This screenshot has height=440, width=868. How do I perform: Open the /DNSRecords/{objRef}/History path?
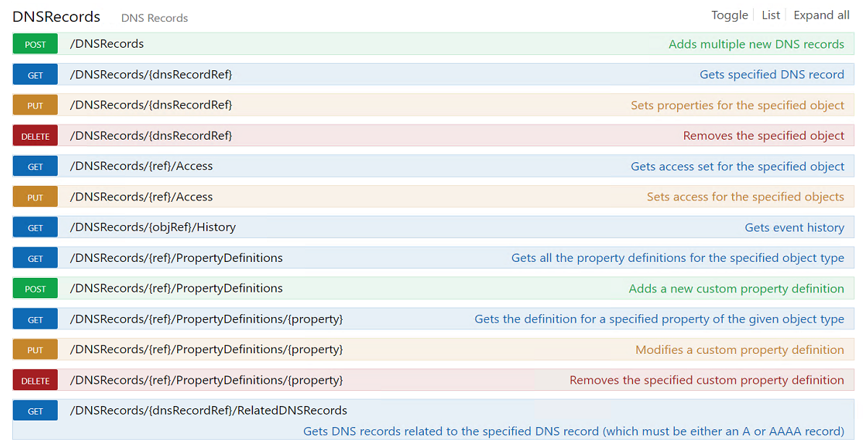pyautogui.click(x=153, y=227)
